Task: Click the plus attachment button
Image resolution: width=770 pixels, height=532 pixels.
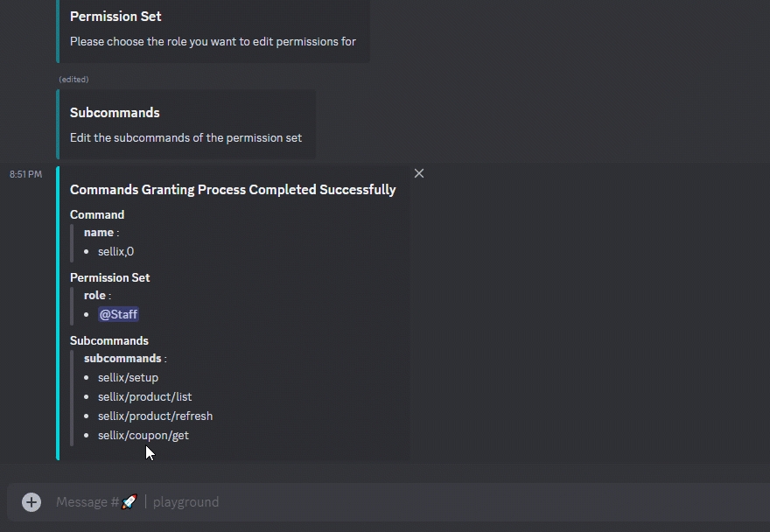Action: click(31, 502)
